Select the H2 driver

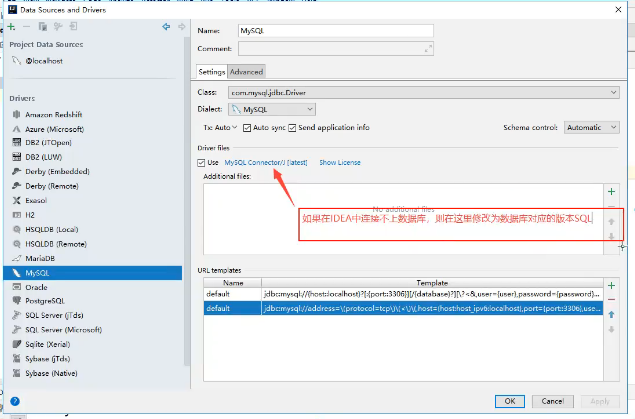click(x=30, y=215)
